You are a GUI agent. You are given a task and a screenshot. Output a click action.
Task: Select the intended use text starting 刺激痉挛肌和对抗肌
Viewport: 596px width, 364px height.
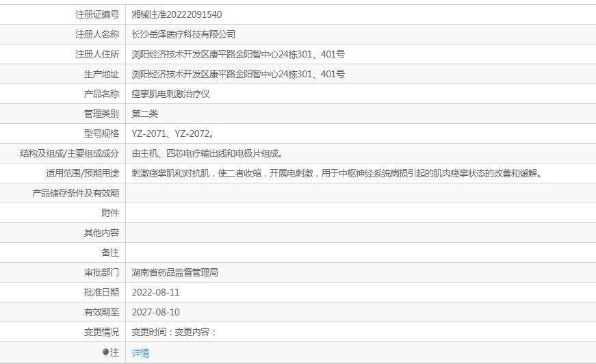point(337,173)
